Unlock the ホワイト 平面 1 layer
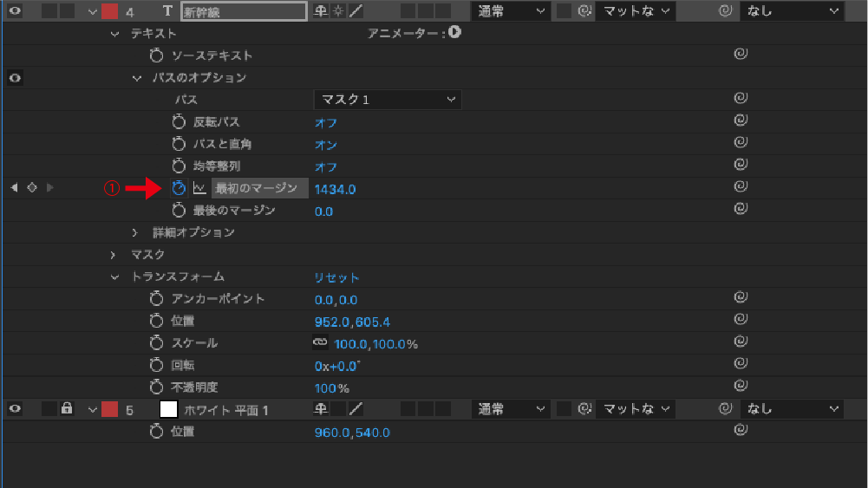Image resolution: width=868 pixels, height=488 pixels. tap(67, 409)
